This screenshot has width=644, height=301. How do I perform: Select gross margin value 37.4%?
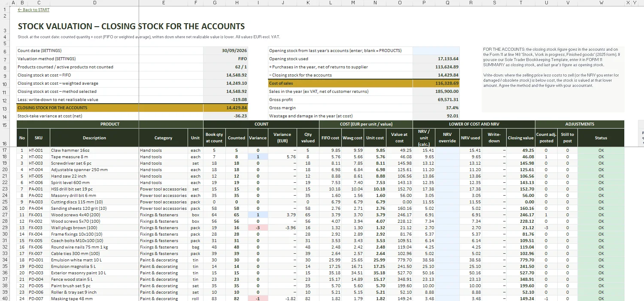point(436,108)
